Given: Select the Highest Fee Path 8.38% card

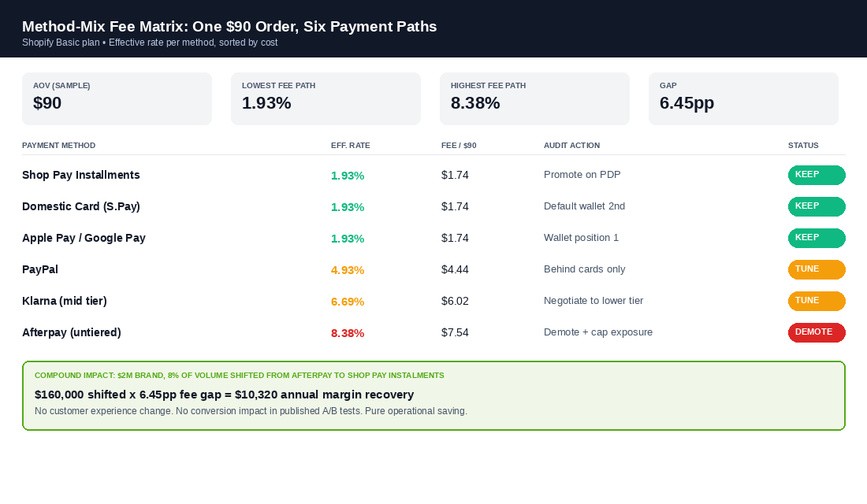Looking at the screenshot, I should pos(534,98).
